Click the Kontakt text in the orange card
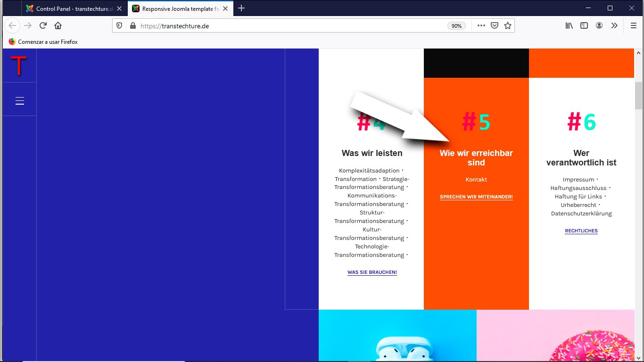 tap(476, 180)
